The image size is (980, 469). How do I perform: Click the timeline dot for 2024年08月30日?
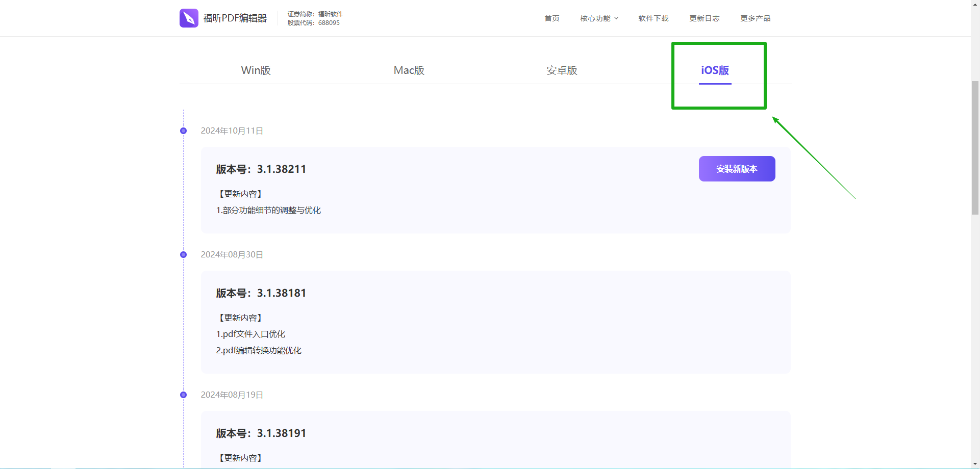183,255
